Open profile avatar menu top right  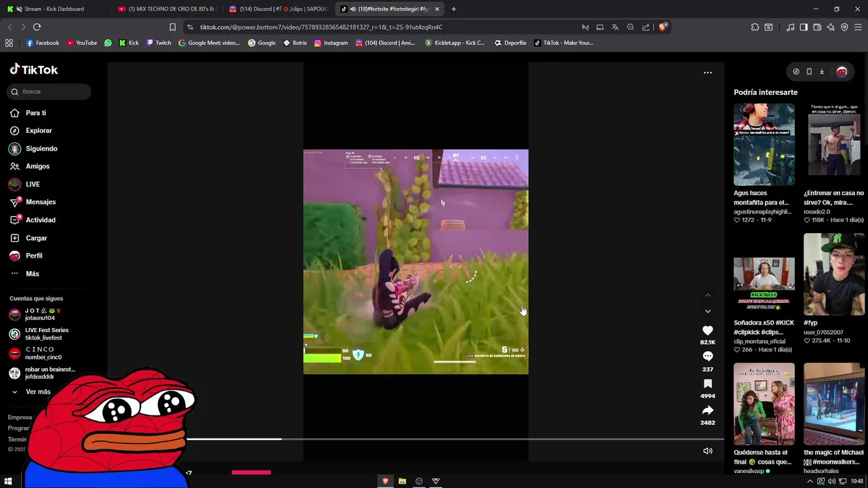point(842,71)
